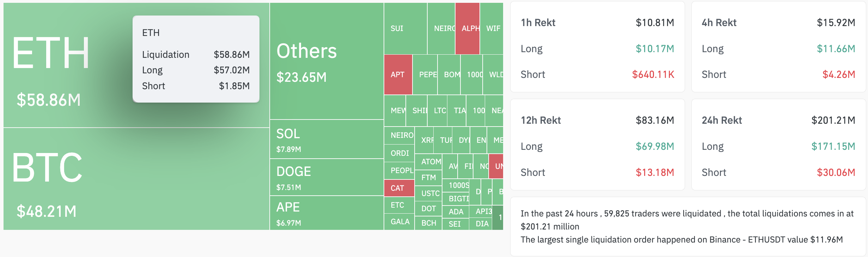Screen dimensions: 868x257
Task: Click the ORDI heatmap cell
Action: (x=399, y=153)
